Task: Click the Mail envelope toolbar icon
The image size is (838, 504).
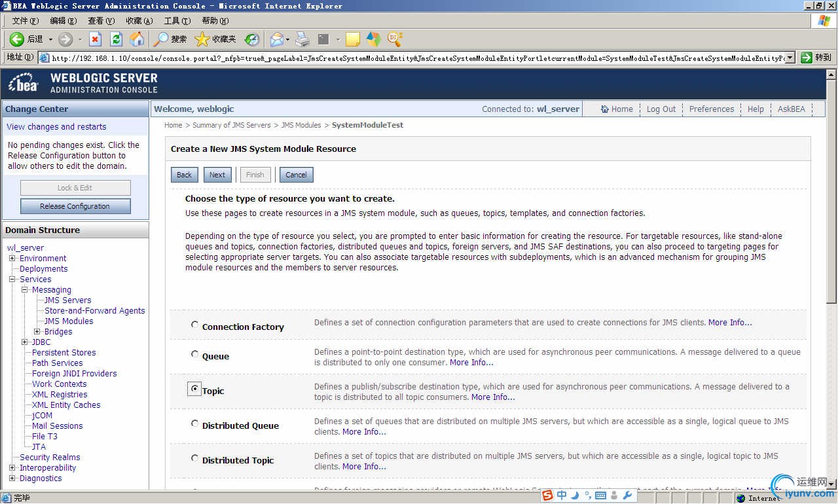Action: [x=277, y=39]
